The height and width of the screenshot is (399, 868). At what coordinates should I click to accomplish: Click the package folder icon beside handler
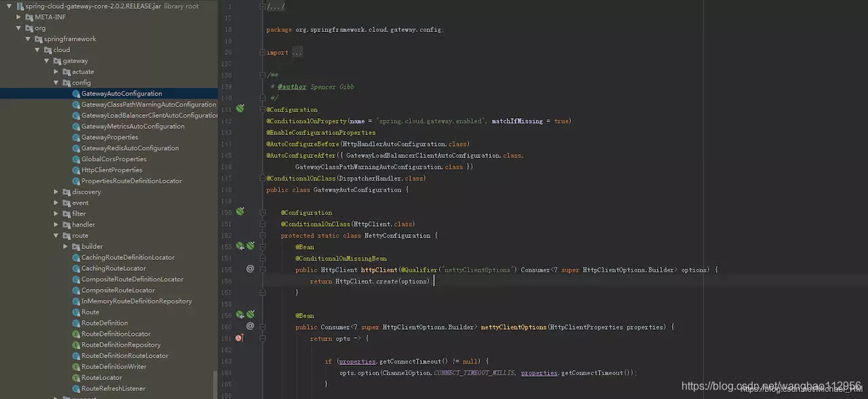click(x=66, y=225)
